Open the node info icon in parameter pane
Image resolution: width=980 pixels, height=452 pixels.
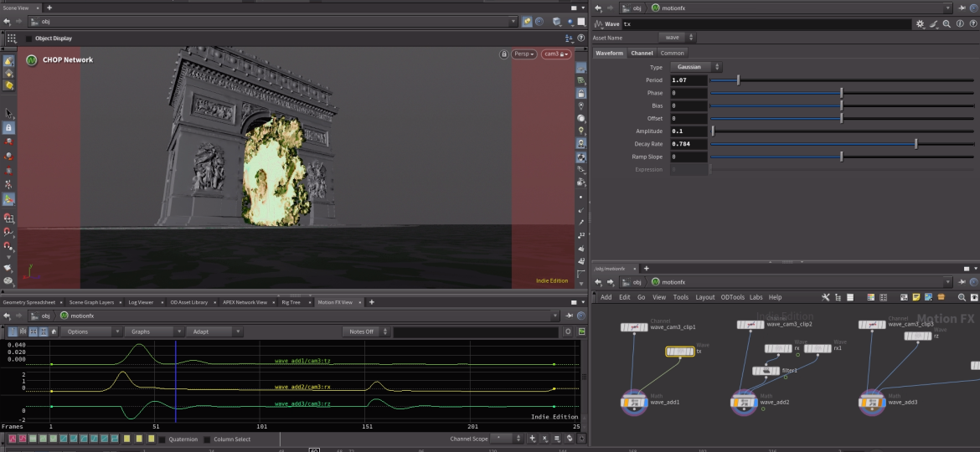pyautogui.click(x=959, y=24)
